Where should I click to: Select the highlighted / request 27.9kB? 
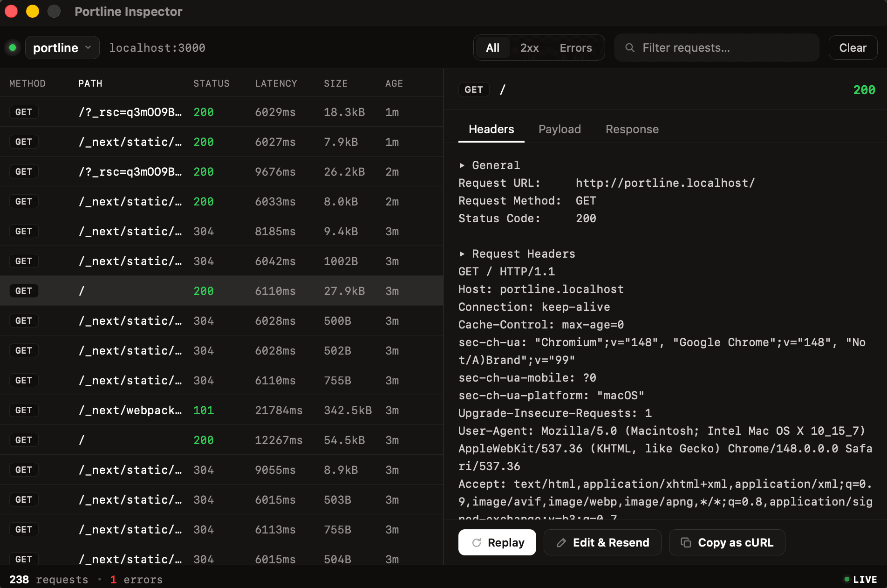[221, 291]
